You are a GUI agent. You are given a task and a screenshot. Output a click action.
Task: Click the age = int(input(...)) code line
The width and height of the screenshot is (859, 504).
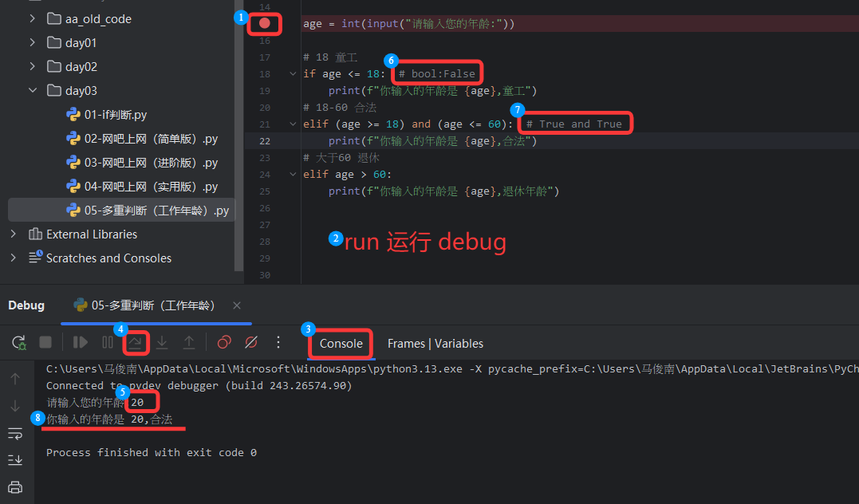[x=408, y=24]
